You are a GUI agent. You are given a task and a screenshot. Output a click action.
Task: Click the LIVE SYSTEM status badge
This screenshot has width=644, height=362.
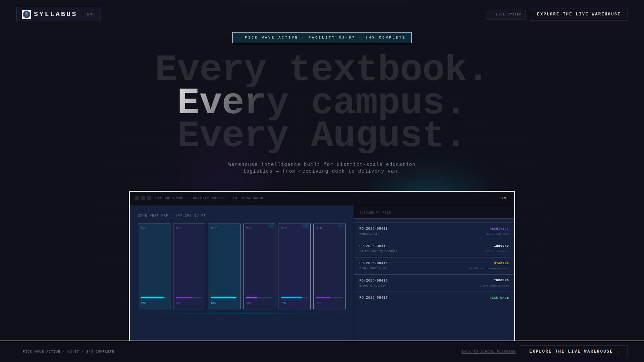click(506, 14)
